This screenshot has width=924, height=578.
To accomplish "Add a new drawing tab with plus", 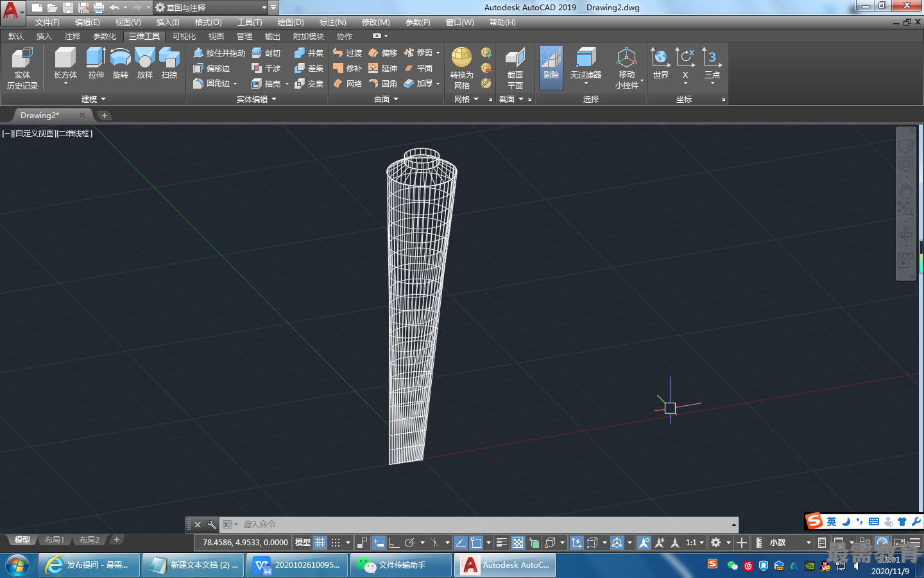I will (x=105, y=116).
